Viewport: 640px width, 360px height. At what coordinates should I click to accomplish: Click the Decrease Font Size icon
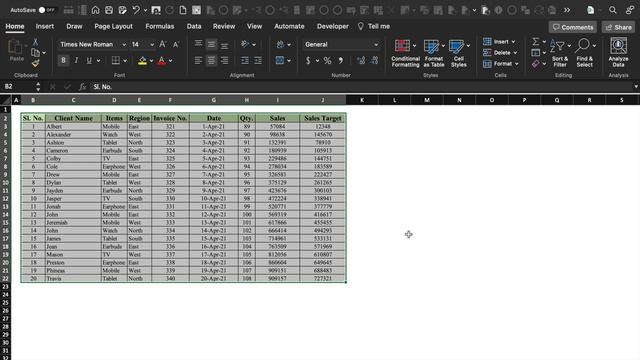(x=176, y=44)
